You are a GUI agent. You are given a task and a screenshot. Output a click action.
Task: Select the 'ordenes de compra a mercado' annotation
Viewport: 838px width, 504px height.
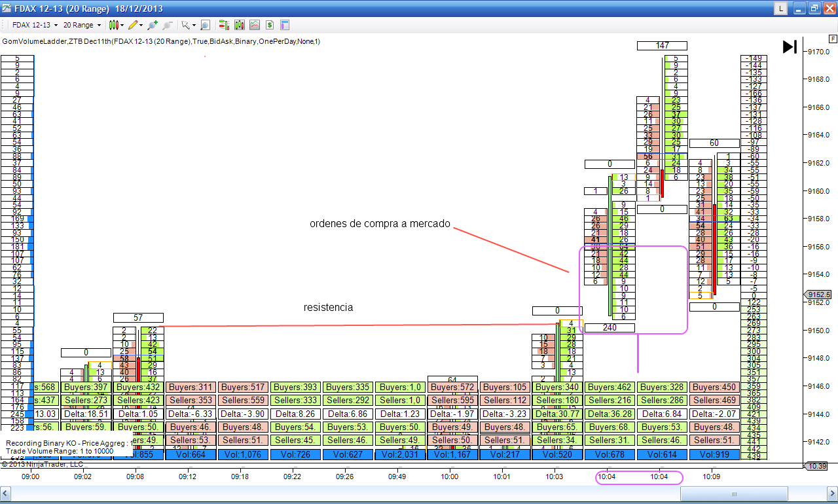tap(380, 224)
